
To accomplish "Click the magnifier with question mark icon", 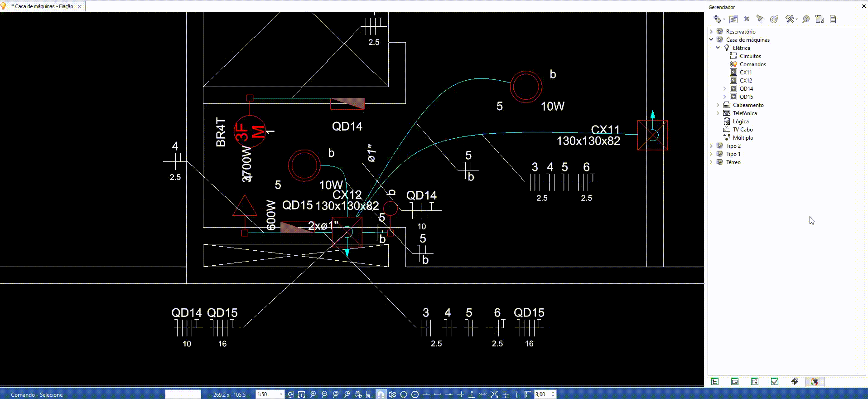I will 806,19.
